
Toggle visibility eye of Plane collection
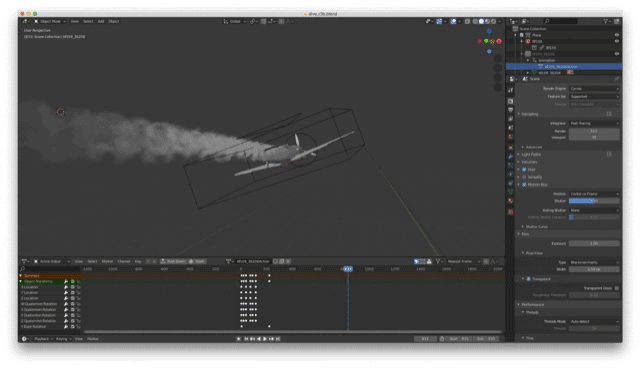(x=617, y=35)
